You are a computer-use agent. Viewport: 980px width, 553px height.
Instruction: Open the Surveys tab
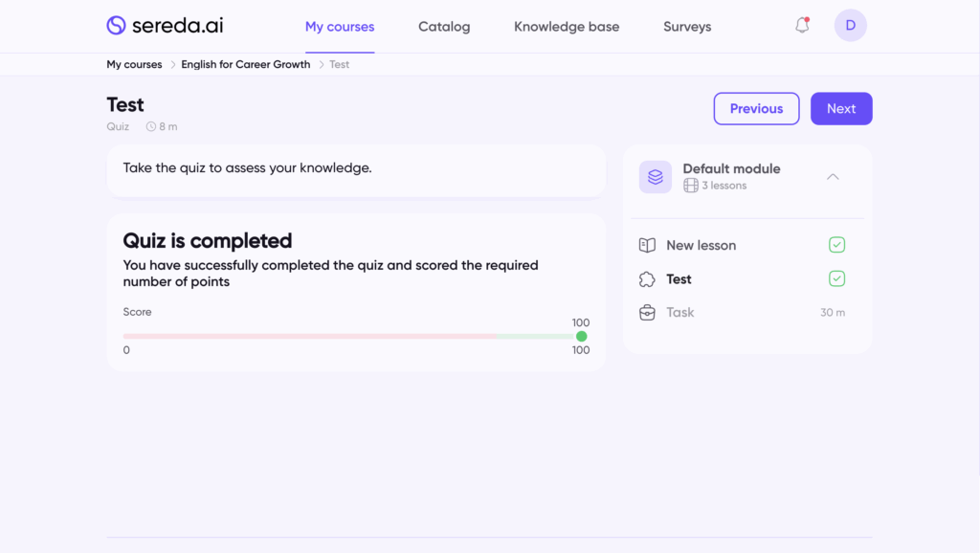pos(687,27)
